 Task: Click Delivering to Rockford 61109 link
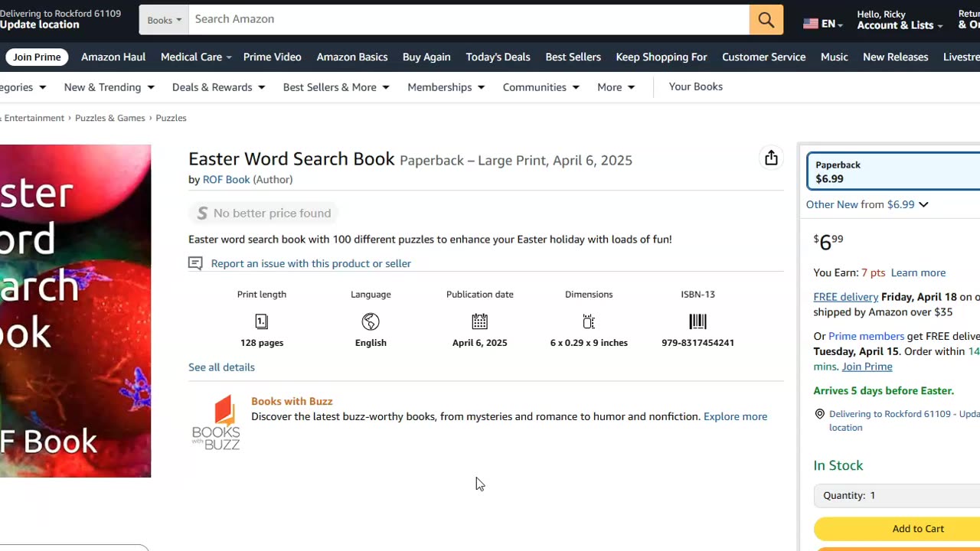[904, 420]
